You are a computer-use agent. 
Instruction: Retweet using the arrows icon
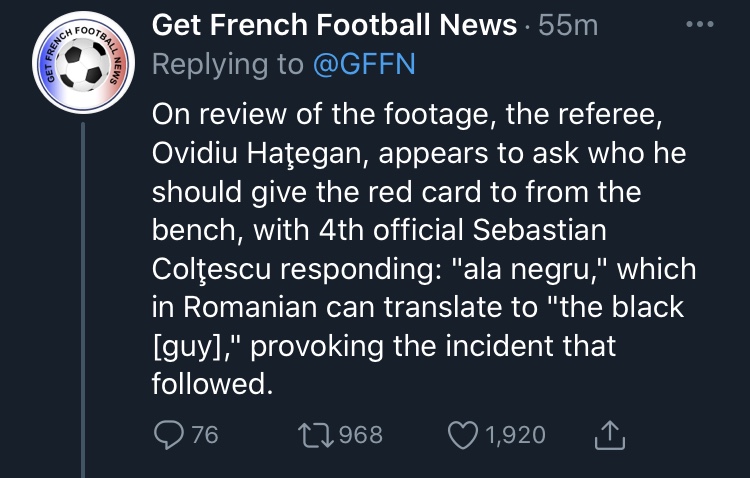[x=316, y=434]
